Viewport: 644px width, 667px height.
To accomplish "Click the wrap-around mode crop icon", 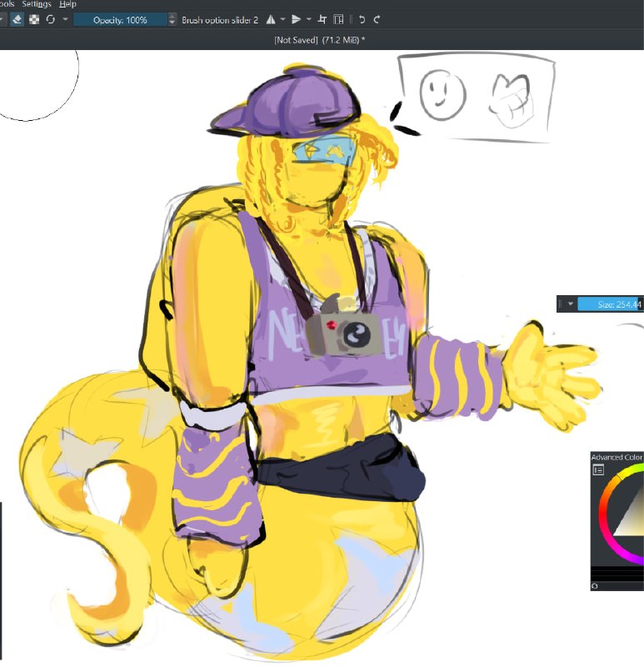I will (x=322, y=19).
